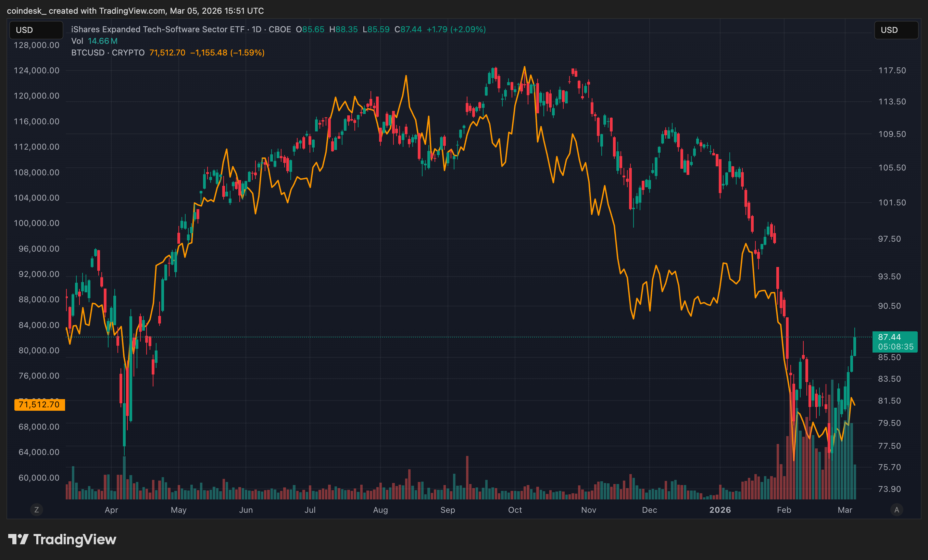Click the 1D interval in chart legend
This screenshot has height=560, width=928.
pyautogui.click(x=256, y=29)
